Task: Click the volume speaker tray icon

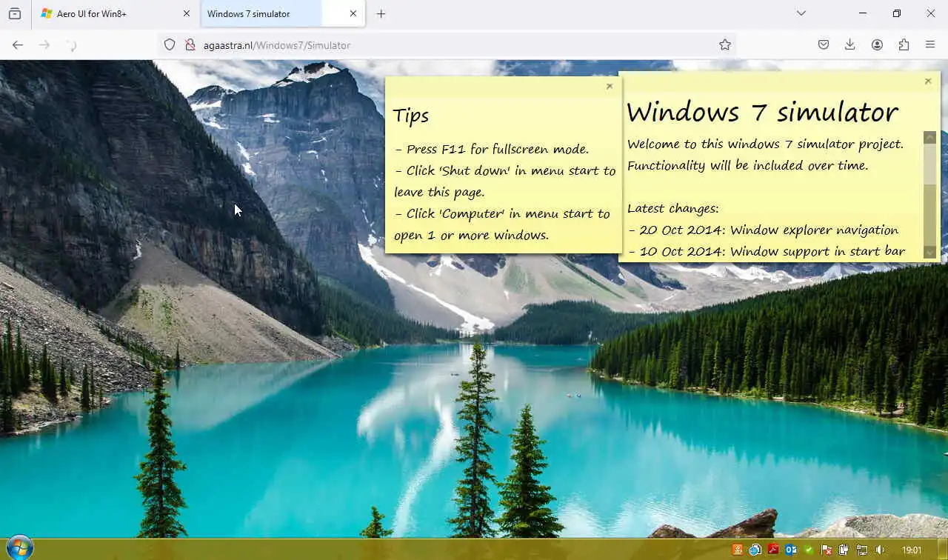Action: 880,550
